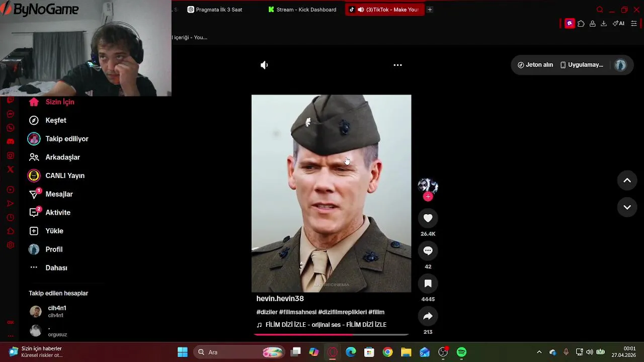
Task: Open the Sizin için haberler news widget
Action: tap(35, 352)
